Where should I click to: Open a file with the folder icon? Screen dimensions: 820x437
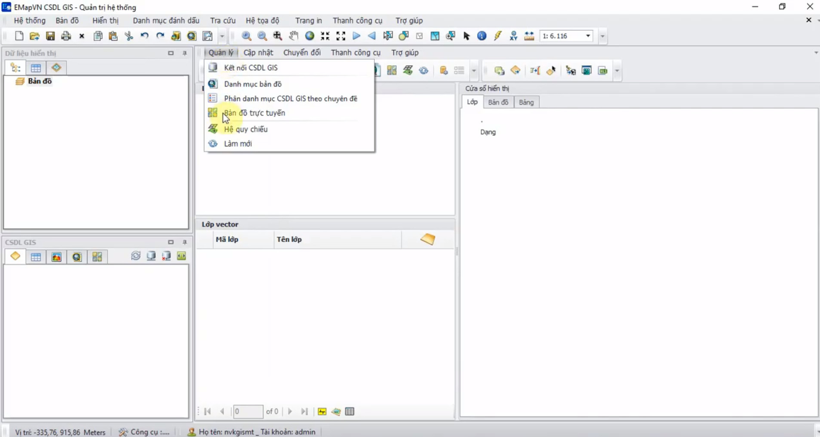[35, 36]
